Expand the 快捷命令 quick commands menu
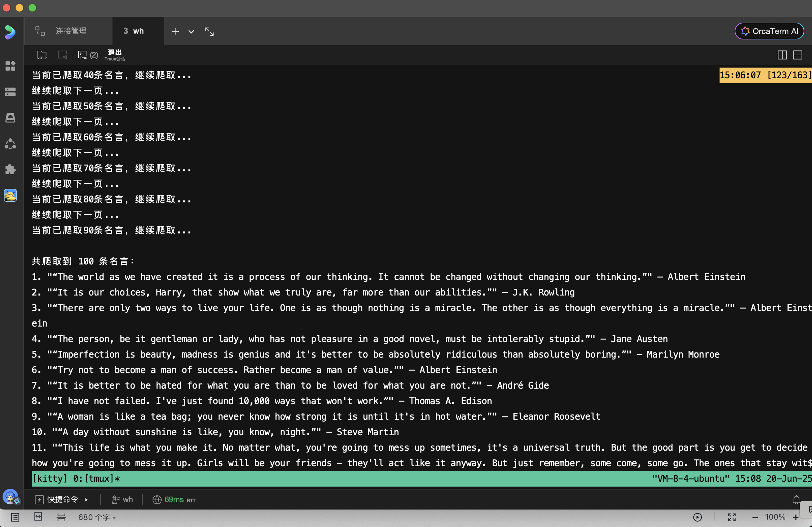The image size is (812, 527). (62, 499)
